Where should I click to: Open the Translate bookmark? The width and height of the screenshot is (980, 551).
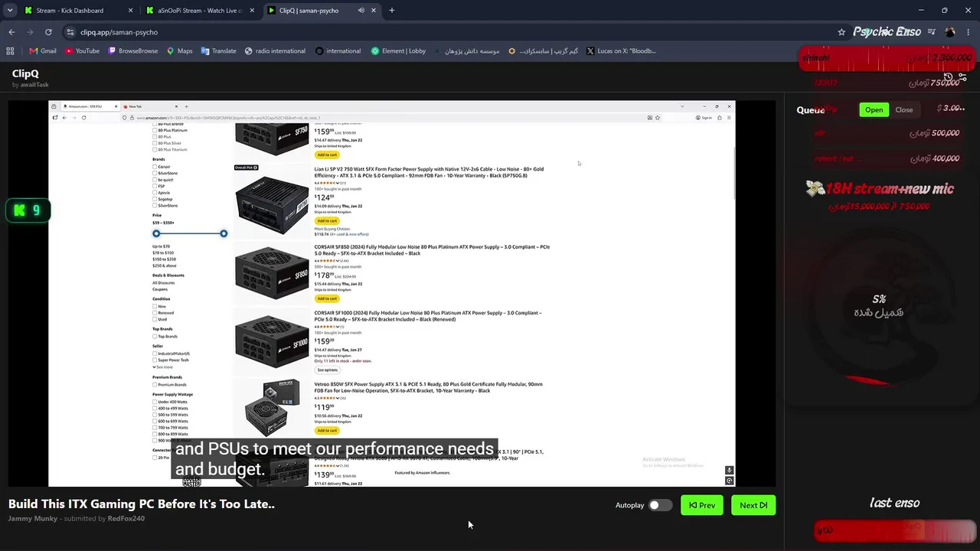pos(219,51)
